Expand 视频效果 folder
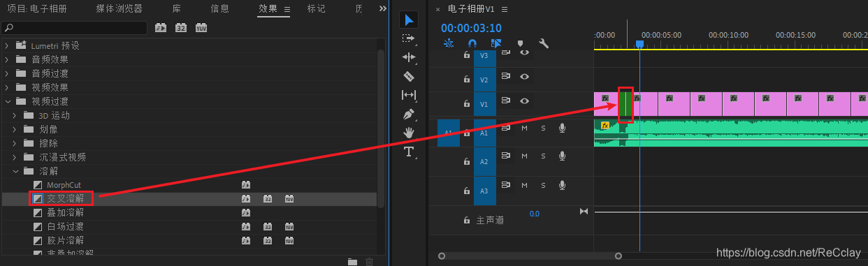The width and height of the screenshot is (868, 266). pyautogui.click(x=7, y=87)
